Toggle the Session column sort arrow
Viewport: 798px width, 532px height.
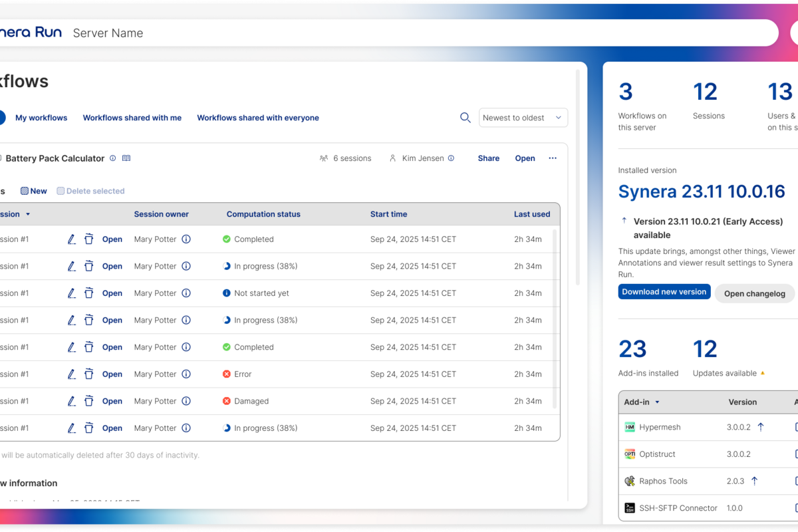pyautogui.click(x=28, y=215)
